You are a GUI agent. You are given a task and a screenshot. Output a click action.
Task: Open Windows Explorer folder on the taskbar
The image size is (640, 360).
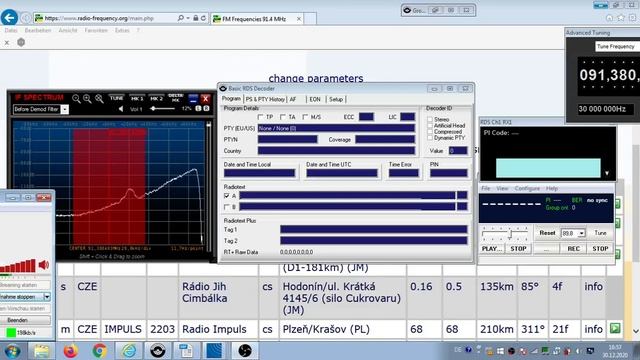coord(41,351)
